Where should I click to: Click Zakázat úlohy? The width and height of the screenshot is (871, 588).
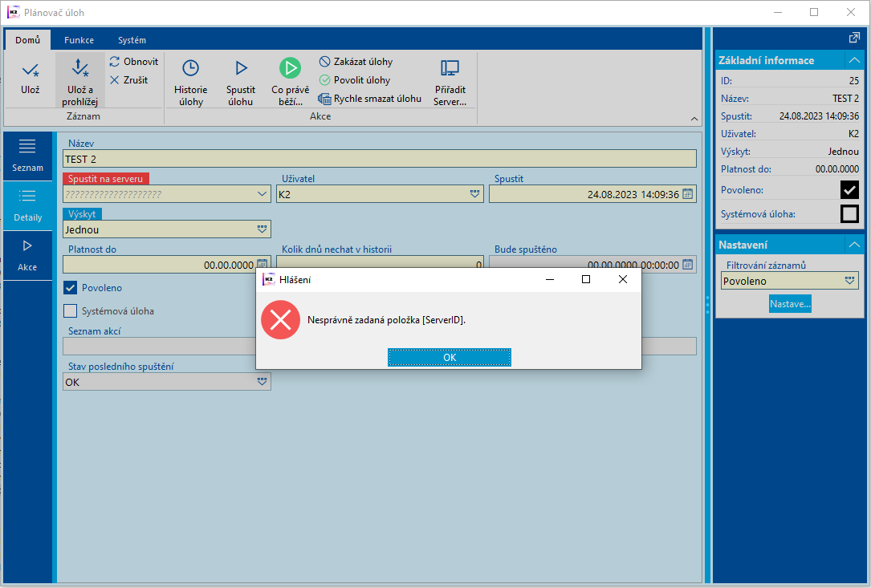pyautogui.click(x=356, y=62)
